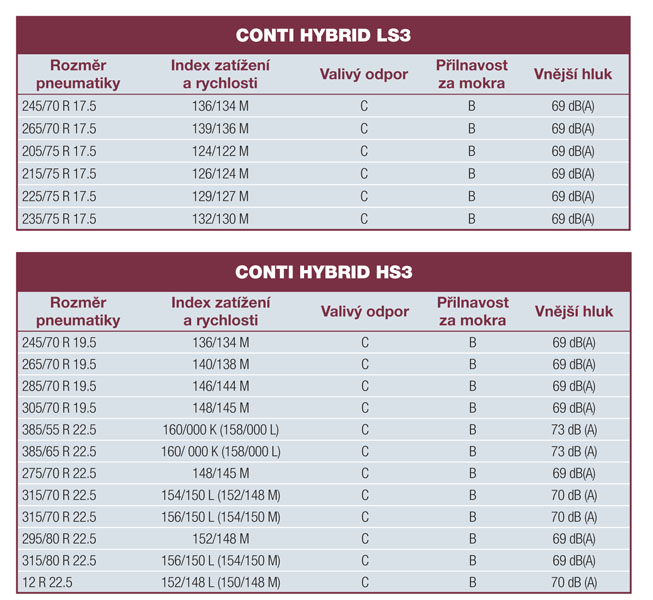The width and height of the screenshot is (653, 600).
Task: Click index 136/134 M in the 245/70 R 17.5 row
Action: pos(220,106)
